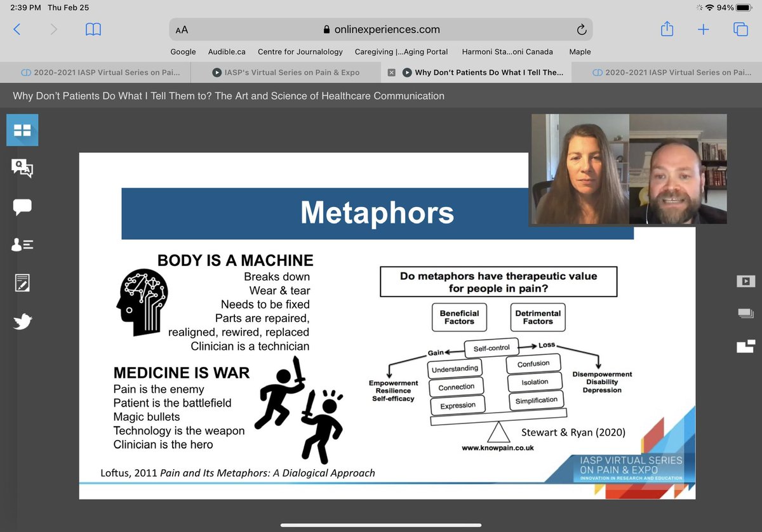Open the Twitter bird icon
The image size is (762, 532).
click(x=22, y=322)
